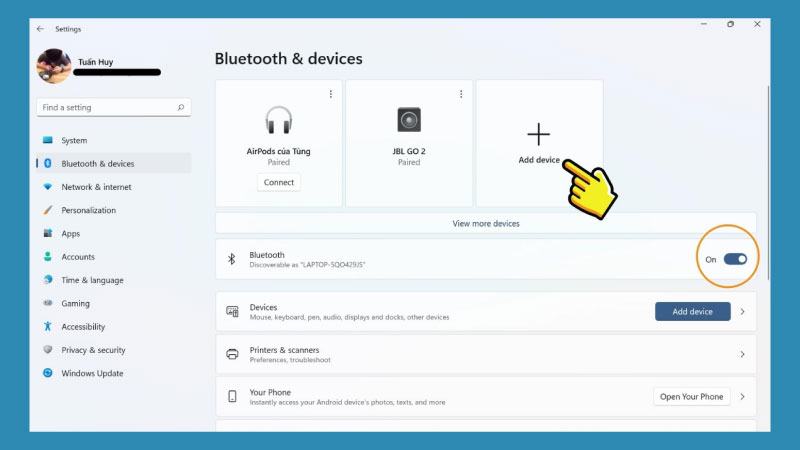Click the Your Phone icon
800x450 pixels.
tap(232, 396)
